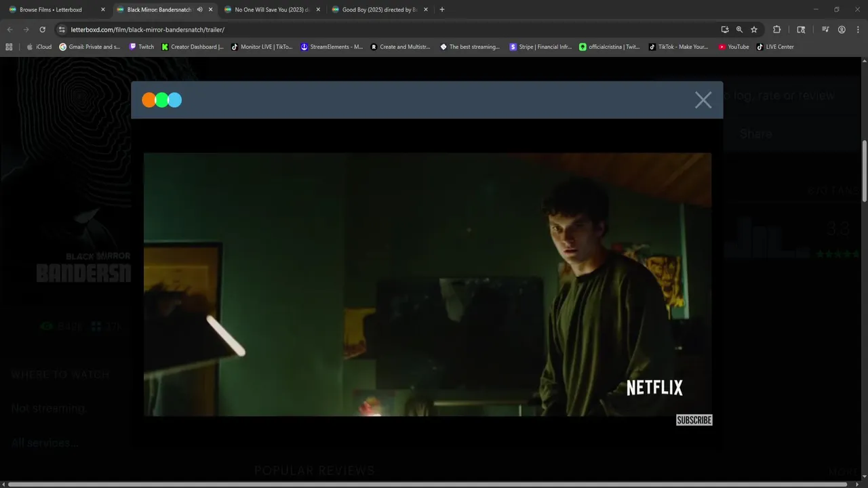Viewport: 868px width, 488px height.
Task: Open the Monitor LIVE TikTok bookmark
Action: pos(262,47)
